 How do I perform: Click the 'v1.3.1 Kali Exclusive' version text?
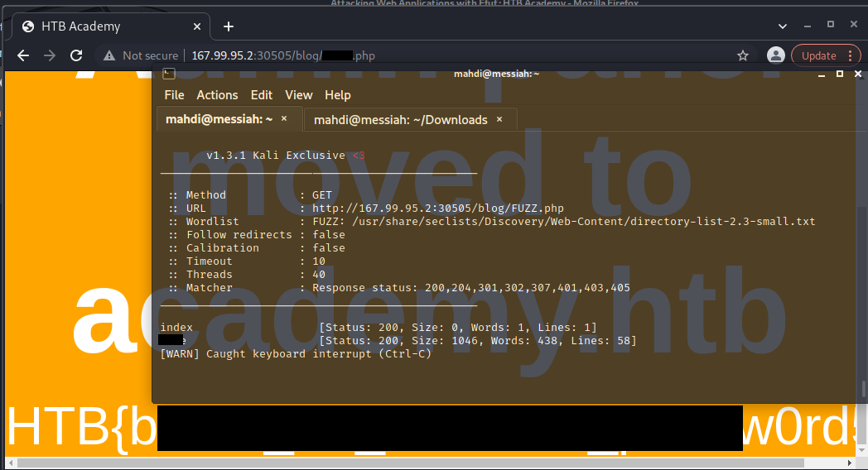pos(276,156)
